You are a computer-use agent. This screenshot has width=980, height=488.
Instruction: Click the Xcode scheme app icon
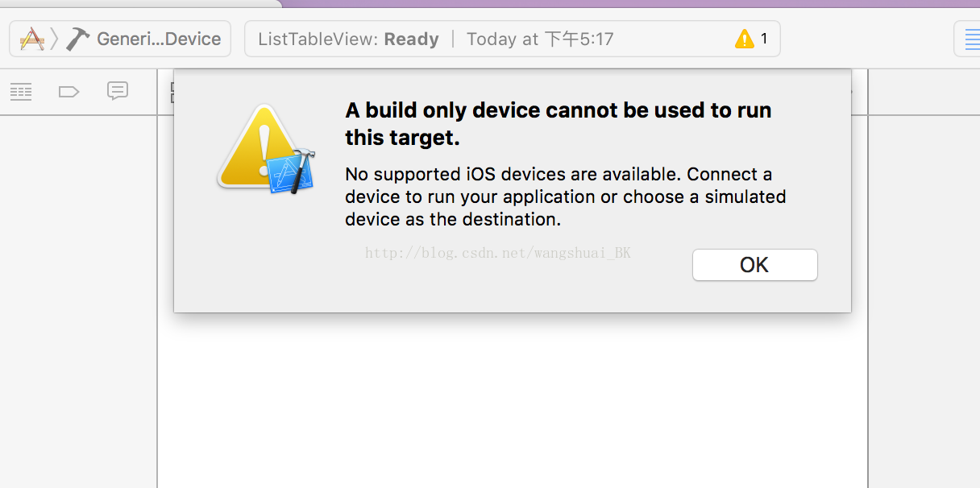32,39
